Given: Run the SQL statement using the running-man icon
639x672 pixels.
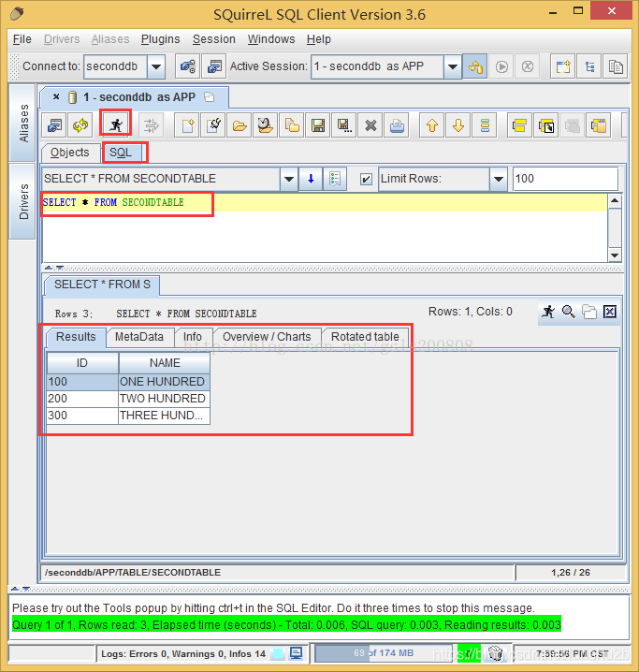Looking at the screenshot, I should (x=116, y=125).
